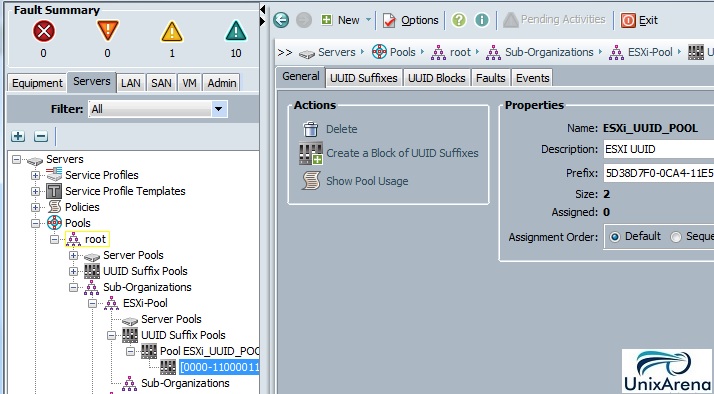Viewport: 714px width, 394px height.
Task: Select the Sequential assignment order radio
Action: click(x=676, y=237)
